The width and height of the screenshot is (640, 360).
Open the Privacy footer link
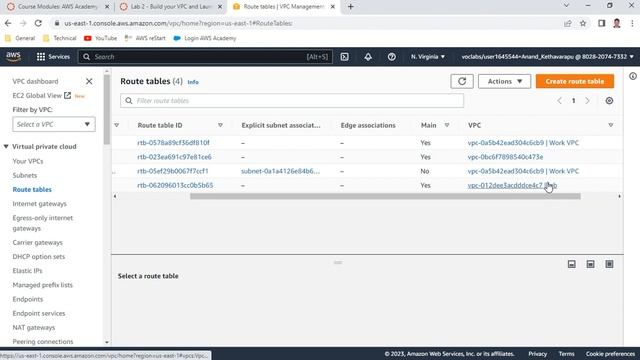click(x=538, y=354)
